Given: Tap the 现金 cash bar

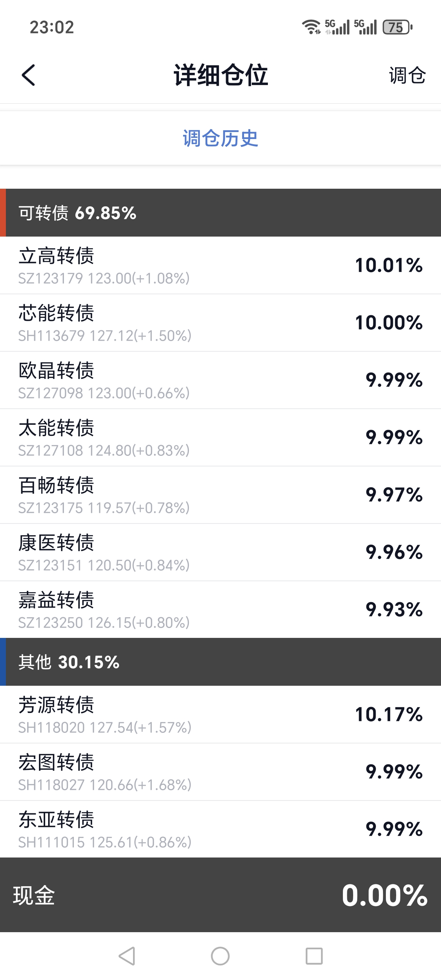Looking at the screenshot, I should (x=220, y=895).
